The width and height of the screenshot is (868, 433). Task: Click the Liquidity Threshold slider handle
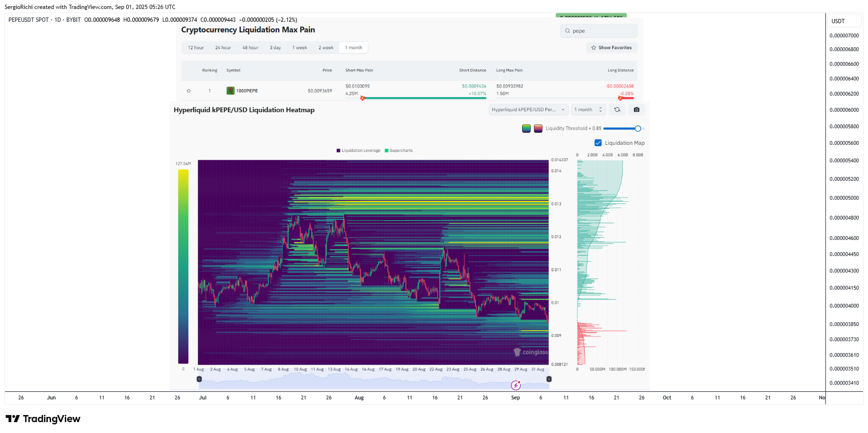638,128
